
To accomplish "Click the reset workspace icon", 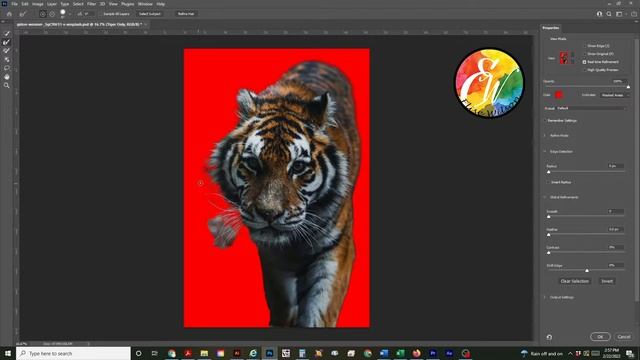I will coord(549,337).
